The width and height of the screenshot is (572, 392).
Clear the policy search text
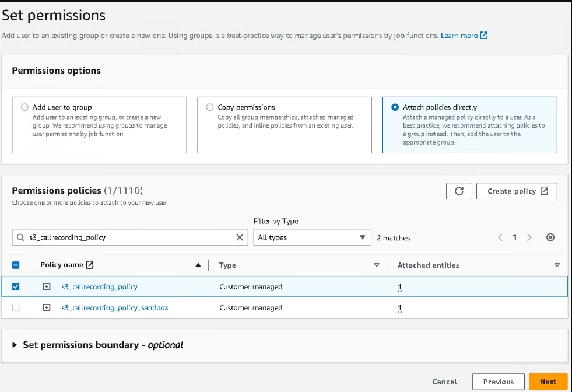[x=240, y=237]
